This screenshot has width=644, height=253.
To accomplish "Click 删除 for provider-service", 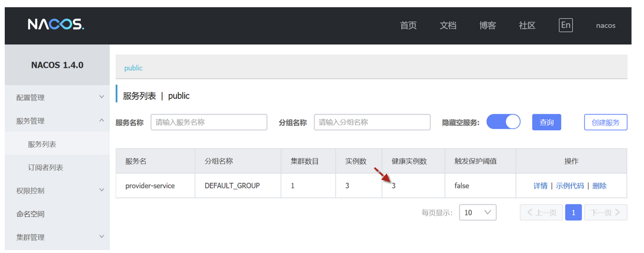I will (599, 186).
